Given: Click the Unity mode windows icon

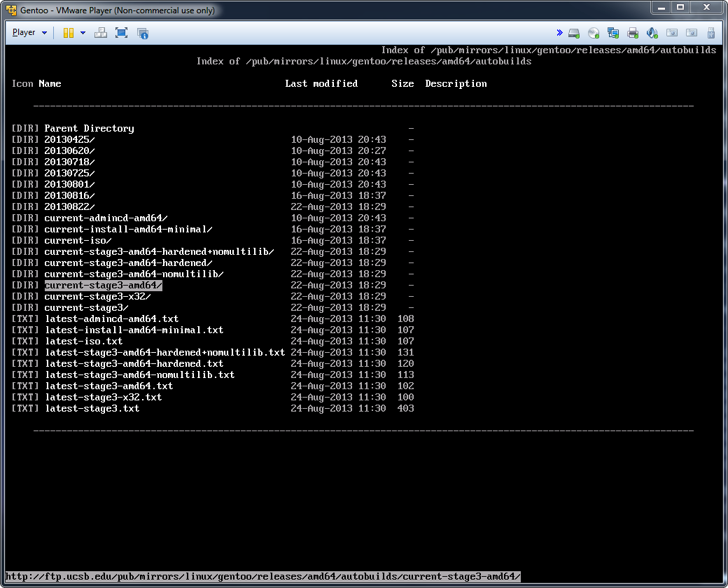Looking at the screenshot, I should [143, 32].
